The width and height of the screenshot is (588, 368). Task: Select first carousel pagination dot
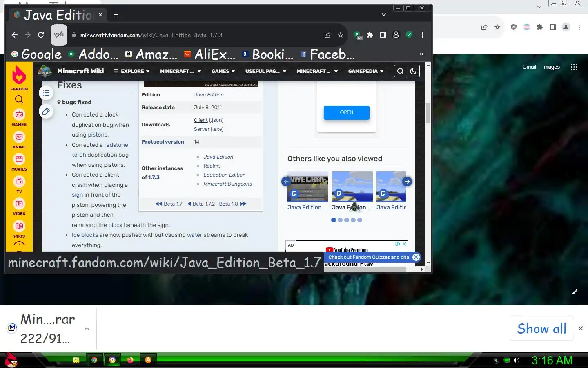(x=334, y=220)
